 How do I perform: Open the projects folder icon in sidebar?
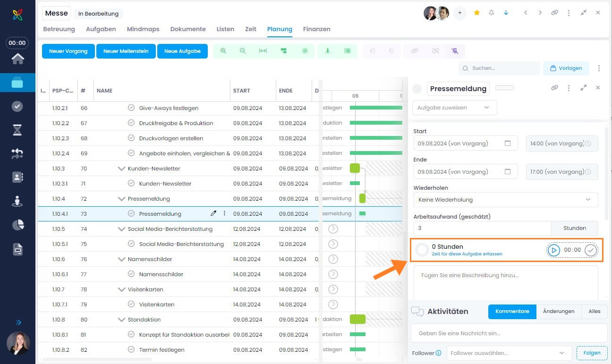tap(17, 83)
